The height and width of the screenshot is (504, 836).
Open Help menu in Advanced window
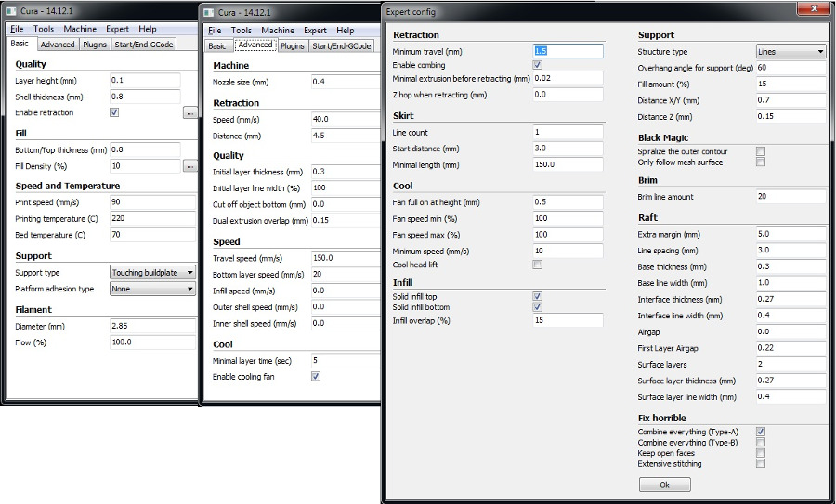coord(345,31)
